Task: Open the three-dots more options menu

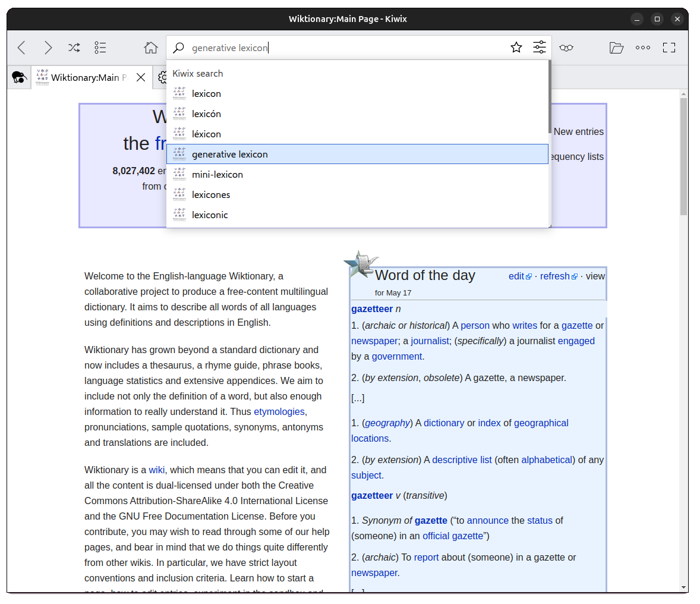Action: click(643, 48)
